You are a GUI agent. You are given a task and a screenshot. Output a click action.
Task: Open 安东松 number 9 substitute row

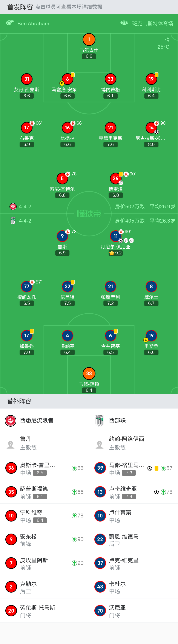44,539
